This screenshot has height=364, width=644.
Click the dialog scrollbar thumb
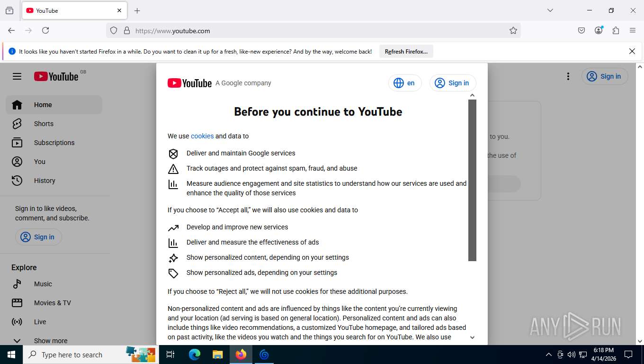(x=472, y=180)
